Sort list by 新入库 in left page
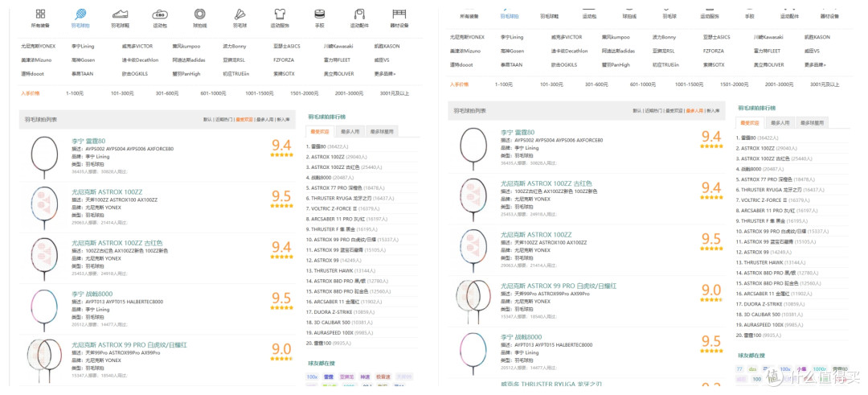Screen dimensions: 868x395 click(284, 119)
